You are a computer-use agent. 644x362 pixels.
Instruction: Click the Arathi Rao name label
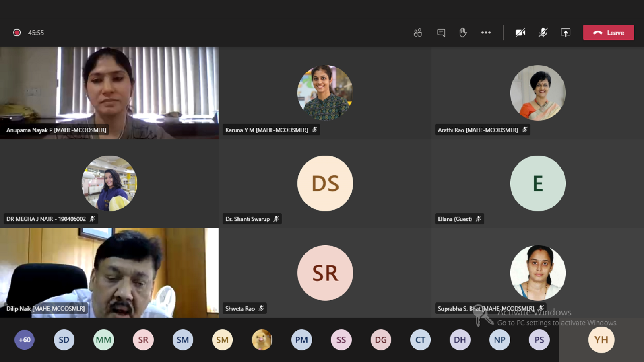[x=478, y=130]
